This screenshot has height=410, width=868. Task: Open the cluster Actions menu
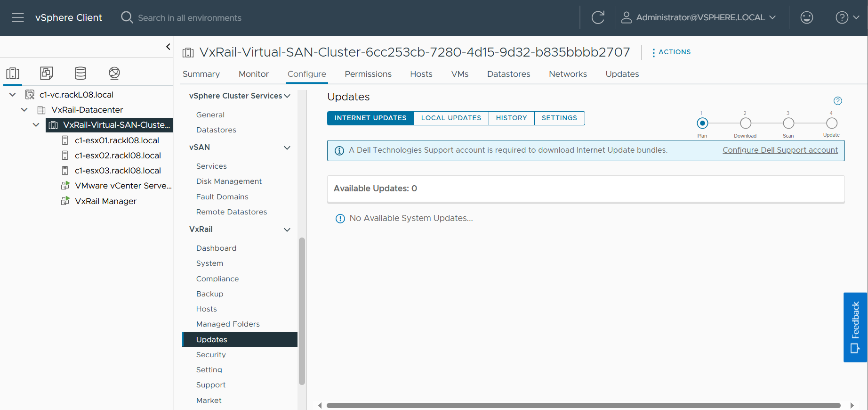pos(671,52)
